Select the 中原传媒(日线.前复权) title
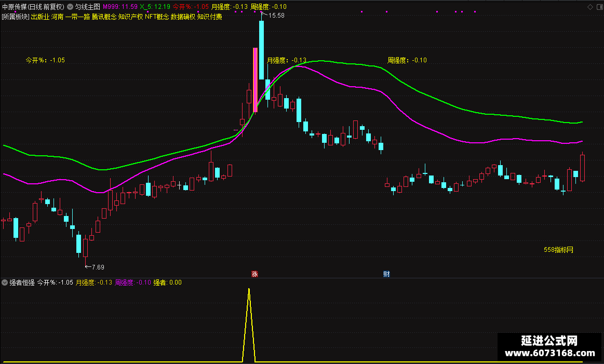The image size is (604, 364). tap(33, 7)
